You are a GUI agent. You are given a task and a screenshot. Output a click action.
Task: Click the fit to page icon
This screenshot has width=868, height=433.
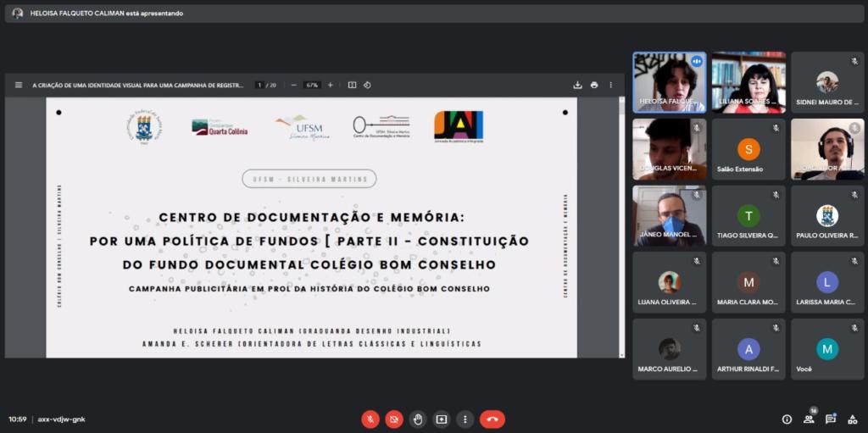[352, 85]
